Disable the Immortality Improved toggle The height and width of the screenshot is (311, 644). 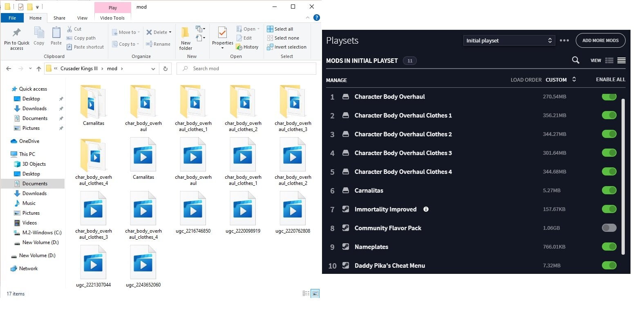click(609, 209)
